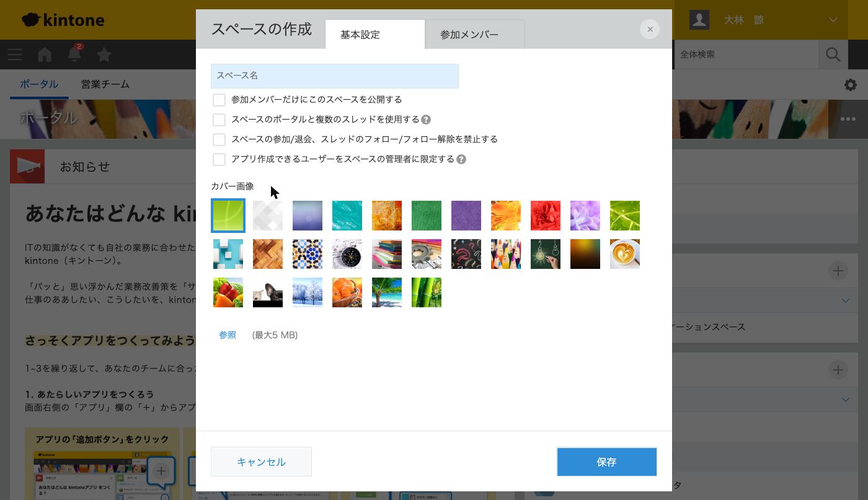Select the orange flower cover image
868x500 pixels.
coord(506,216)
